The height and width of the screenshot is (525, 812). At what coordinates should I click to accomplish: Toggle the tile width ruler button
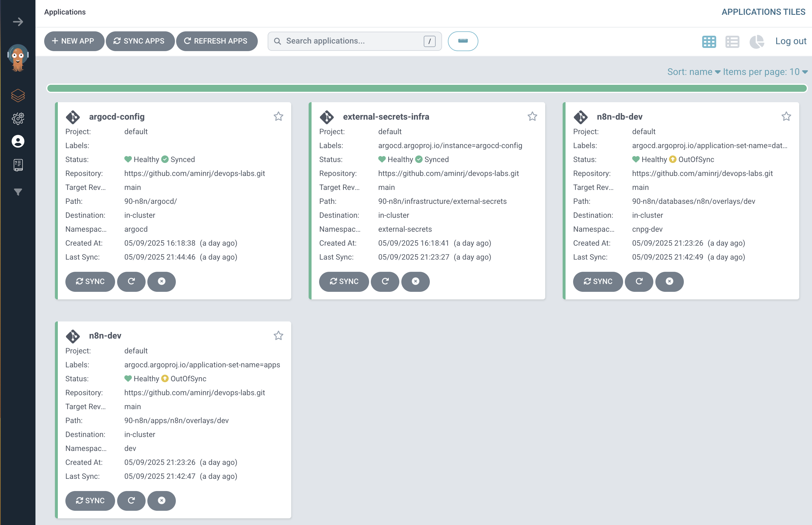point(463,41)
